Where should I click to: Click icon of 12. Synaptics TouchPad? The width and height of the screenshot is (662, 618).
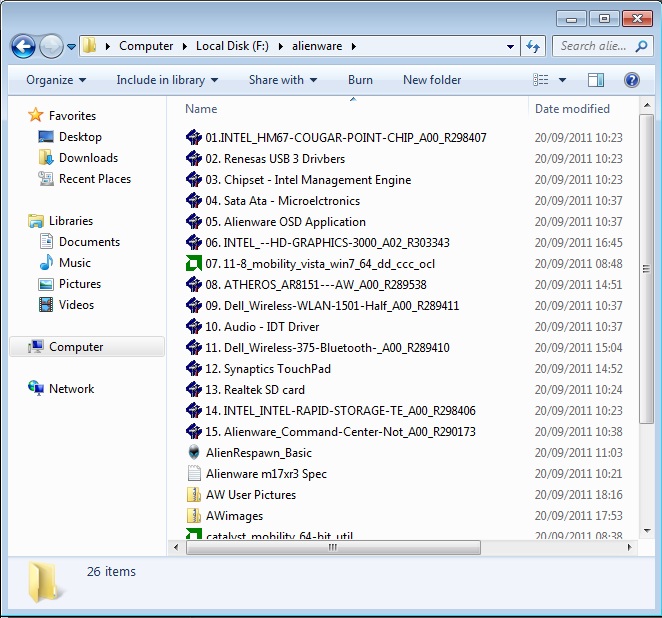[194, 369]
